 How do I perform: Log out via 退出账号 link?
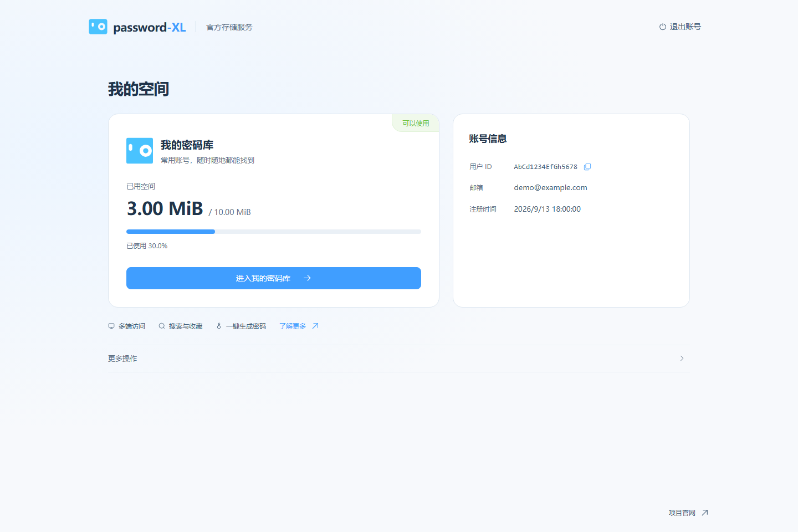pos(680,27)
